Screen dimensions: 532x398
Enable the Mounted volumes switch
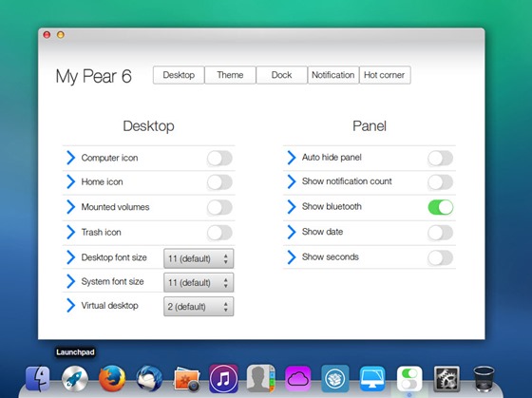pos(219,207)
